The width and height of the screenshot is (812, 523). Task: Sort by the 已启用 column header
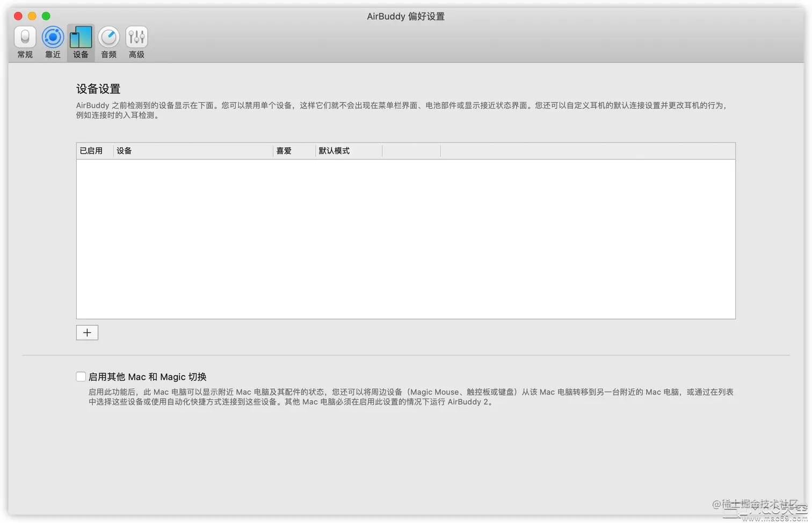tap(95, 151)
